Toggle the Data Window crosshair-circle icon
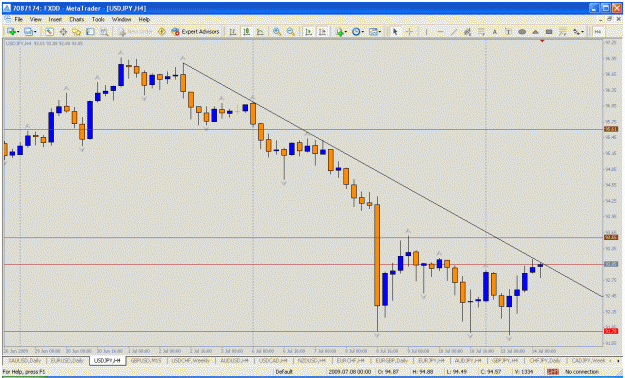Viewport: 625px width, 378px height. [63, 32]
